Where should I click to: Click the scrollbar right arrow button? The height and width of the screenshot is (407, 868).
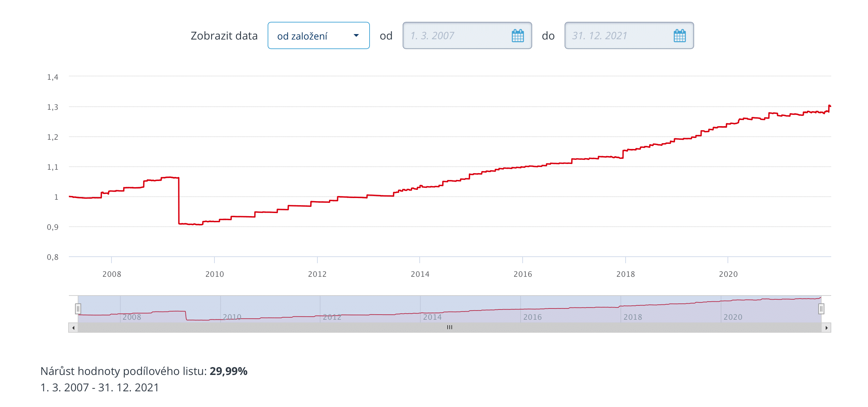coord(826,328)
